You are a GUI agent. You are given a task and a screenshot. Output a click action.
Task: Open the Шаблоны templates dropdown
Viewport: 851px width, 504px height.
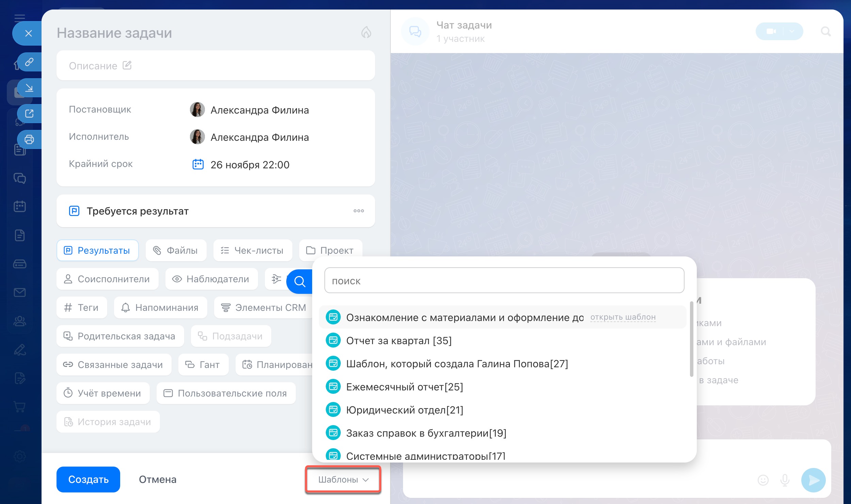click(343, 480)
